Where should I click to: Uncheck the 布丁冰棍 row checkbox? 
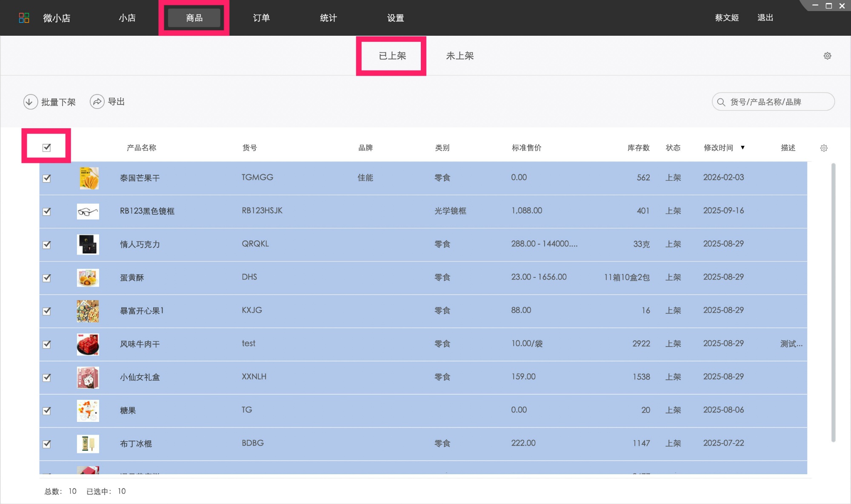pos(47,444)
